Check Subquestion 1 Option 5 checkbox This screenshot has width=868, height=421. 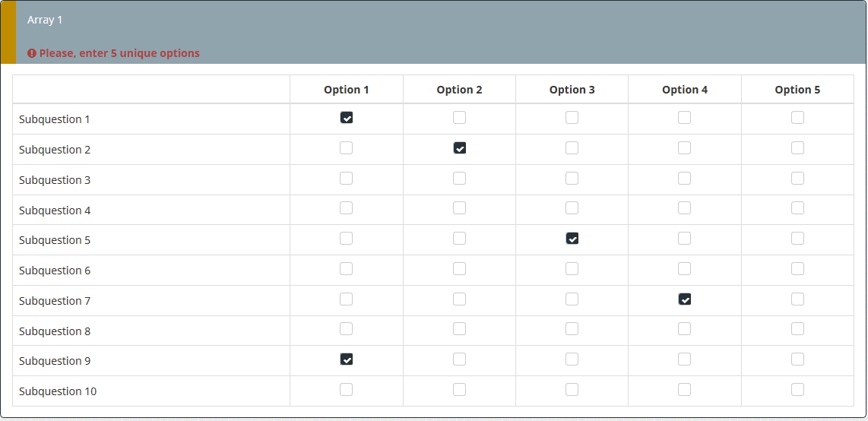(x=797, y=118)
